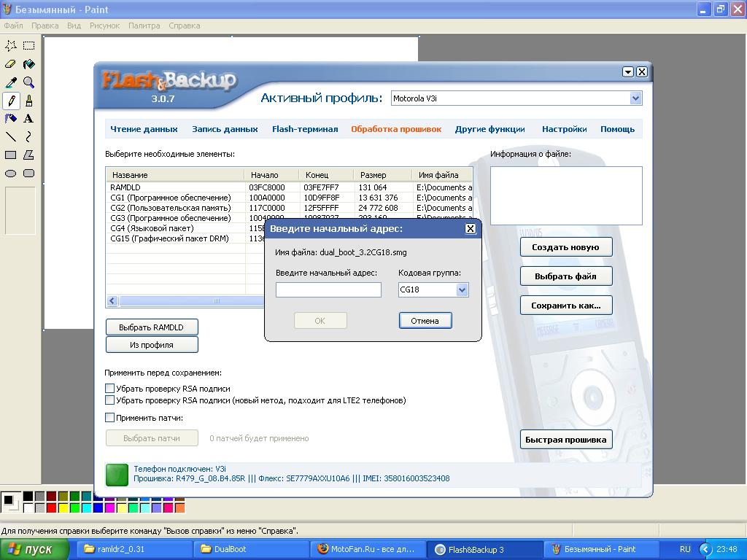Screen dimensions: 747x560
Task: Click the 'Сохранить как...' button
Action: [565, 306]
